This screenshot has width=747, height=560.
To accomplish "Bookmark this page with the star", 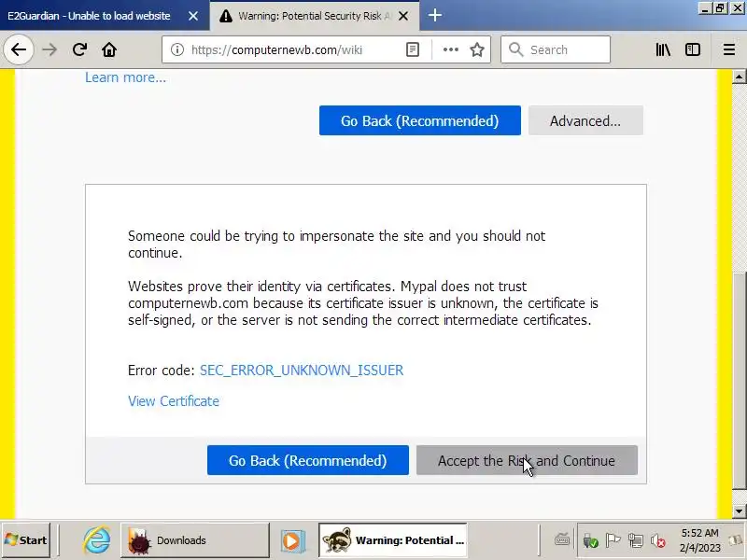I will [477, 49].
